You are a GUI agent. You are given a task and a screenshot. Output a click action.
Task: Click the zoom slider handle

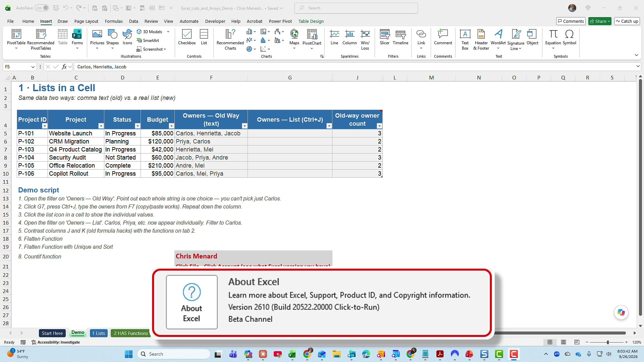[x=608, y=342]
